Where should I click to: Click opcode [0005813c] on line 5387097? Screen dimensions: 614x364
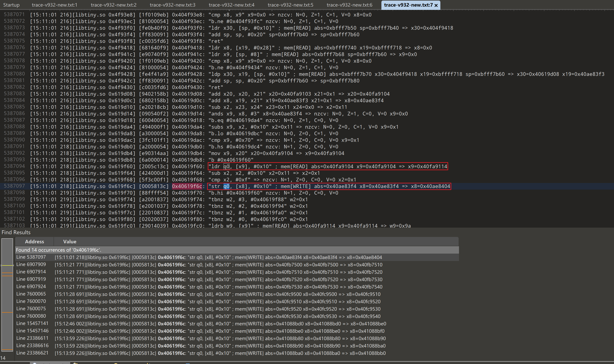(154, 186)
